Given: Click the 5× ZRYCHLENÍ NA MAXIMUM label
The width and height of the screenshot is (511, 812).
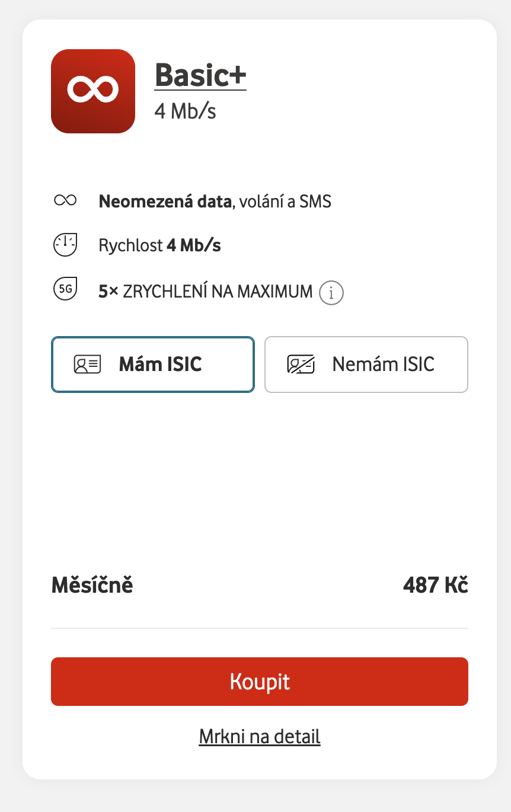Looking at the screenshot, I should coord(206,292).
